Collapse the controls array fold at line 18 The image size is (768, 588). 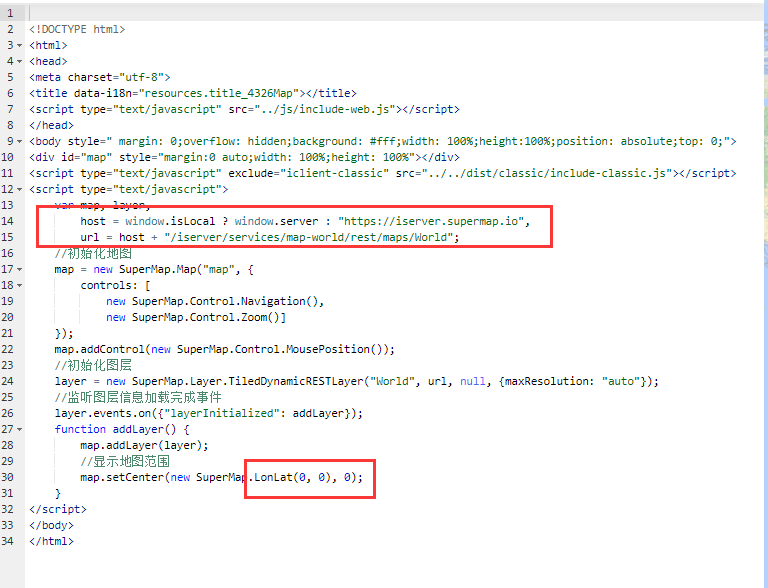20,286
